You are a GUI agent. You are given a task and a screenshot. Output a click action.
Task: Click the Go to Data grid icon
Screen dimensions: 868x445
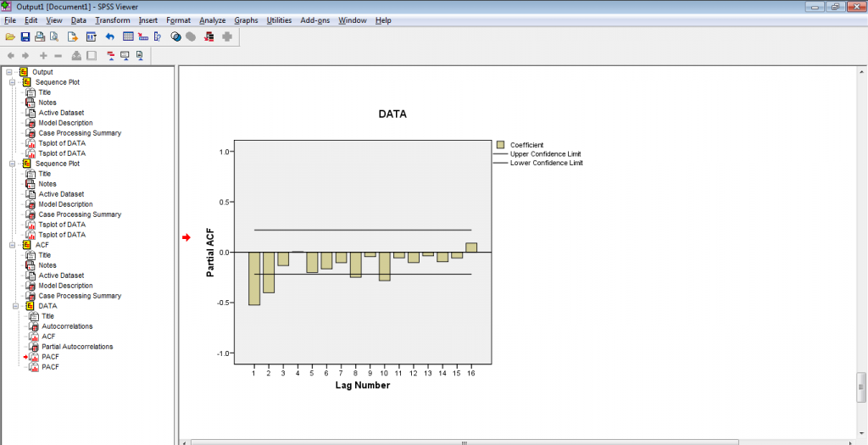[x=128, y=36]
